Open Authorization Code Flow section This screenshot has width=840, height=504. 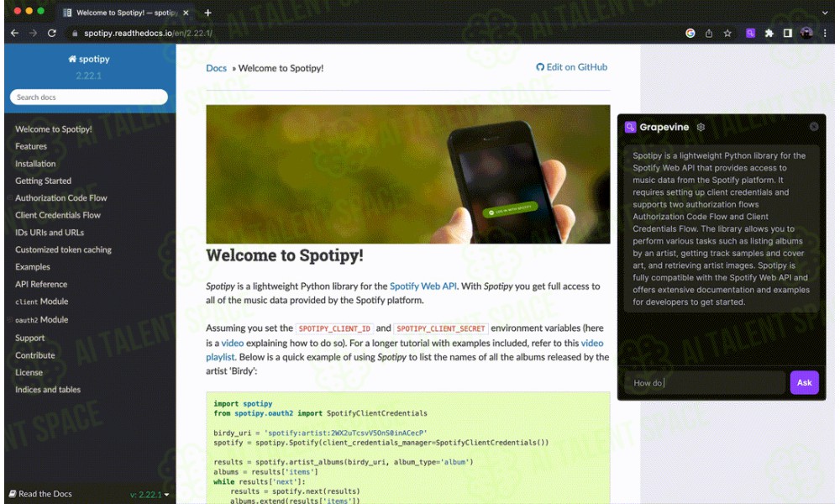point(61,198)
